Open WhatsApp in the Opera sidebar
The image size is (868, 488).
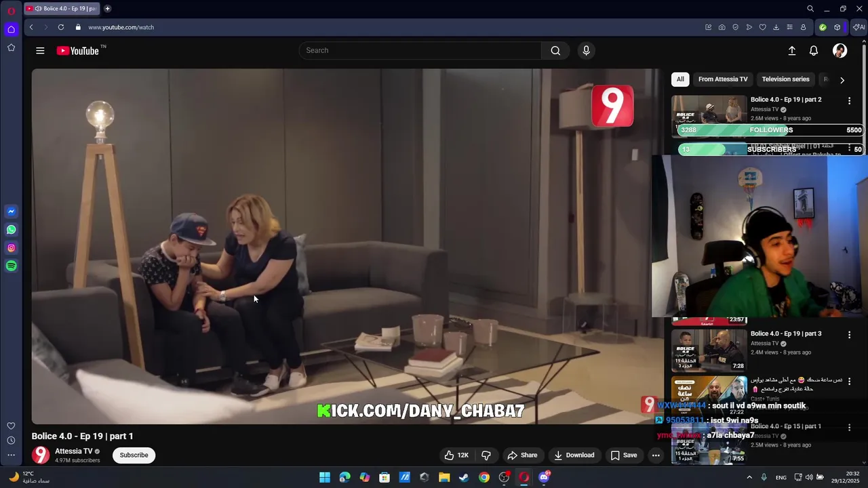coord(11,230)
